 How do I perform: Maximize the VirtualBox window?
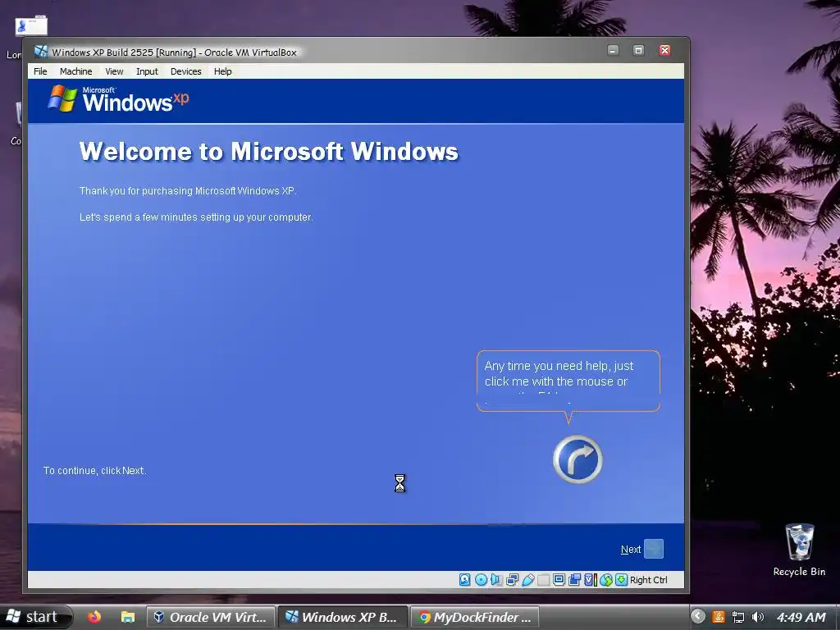point(638,50)
